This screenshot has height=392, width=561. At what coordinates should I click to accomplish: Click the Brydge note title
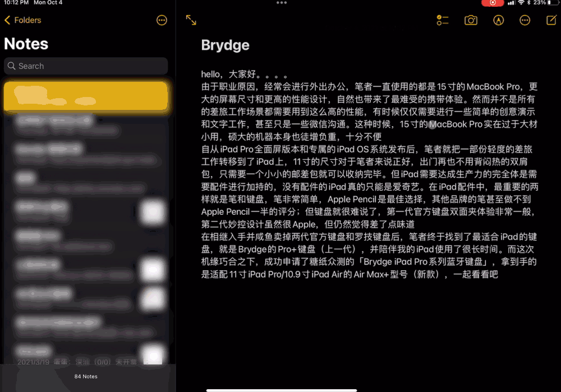pyautogui.click(x=226, y=45)
